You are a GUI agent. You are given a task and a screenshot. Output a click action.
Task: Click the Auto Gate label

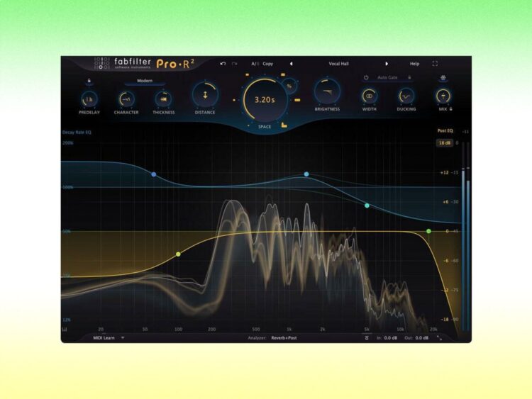tap(387, 78)
